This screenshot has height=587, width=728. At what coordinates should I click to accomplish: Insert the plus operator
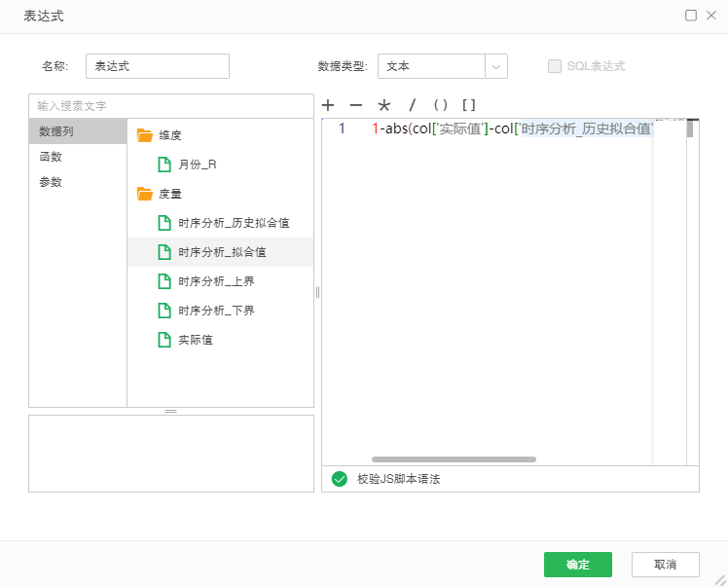point(328,105)
